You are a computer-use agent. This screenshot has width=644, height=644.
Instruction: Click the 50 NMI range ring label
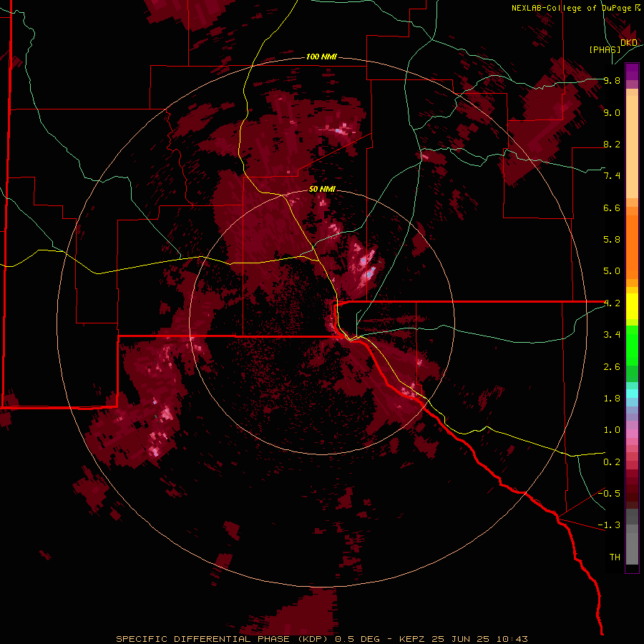322,190
